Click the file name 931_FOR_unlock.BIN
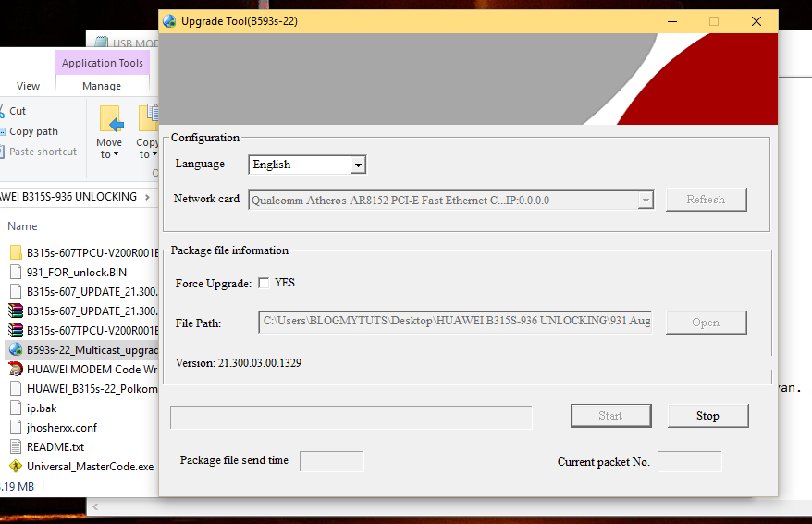Image resolution: width=812 pixels, height=524 pixels. click(x=77, y=273)
